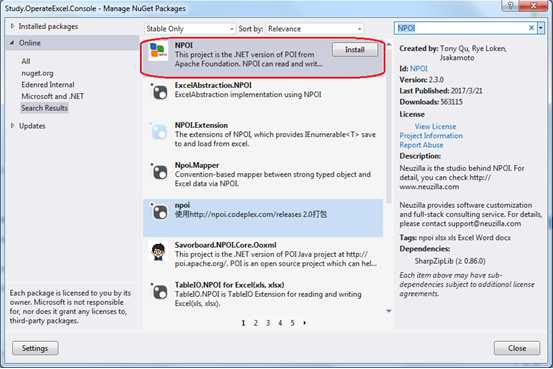Viewport: 553px width, 369px height.
Task: Open the Sort by Relevance dropdown
Action: [315, 29]
